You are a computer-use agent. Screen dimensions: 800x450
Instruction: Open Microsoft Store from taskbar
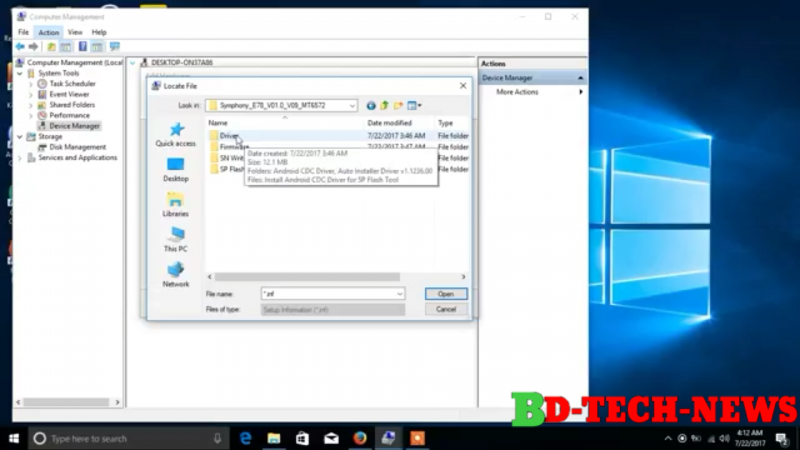tap(303, 438)
